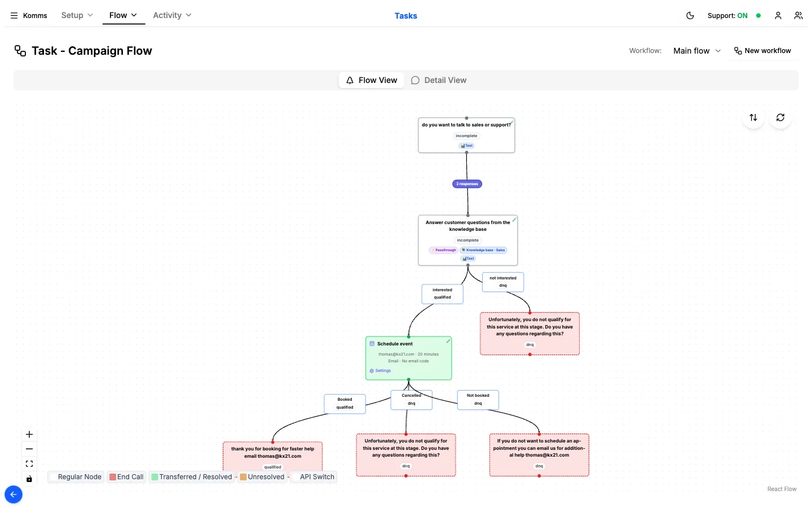
Task: Click the 'Knowledge base · Sales' tag
Action: tap(483, 250)
